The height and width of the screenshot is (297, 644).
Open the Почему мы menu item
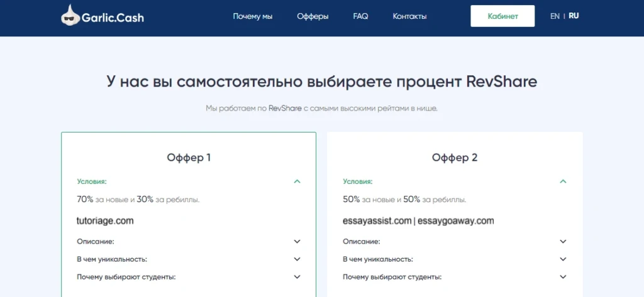point(253,16)
